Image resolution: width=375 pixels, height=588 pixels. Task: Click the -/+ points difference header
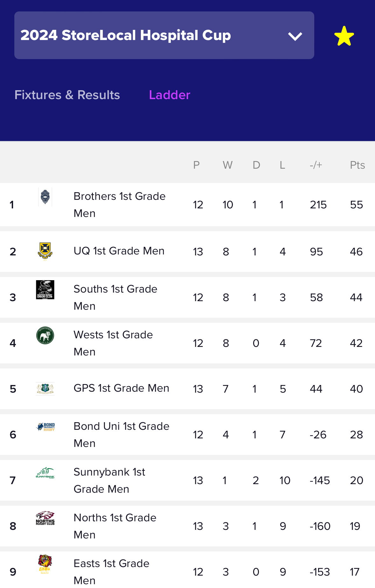pyautogui.click(x=316, y=165)
